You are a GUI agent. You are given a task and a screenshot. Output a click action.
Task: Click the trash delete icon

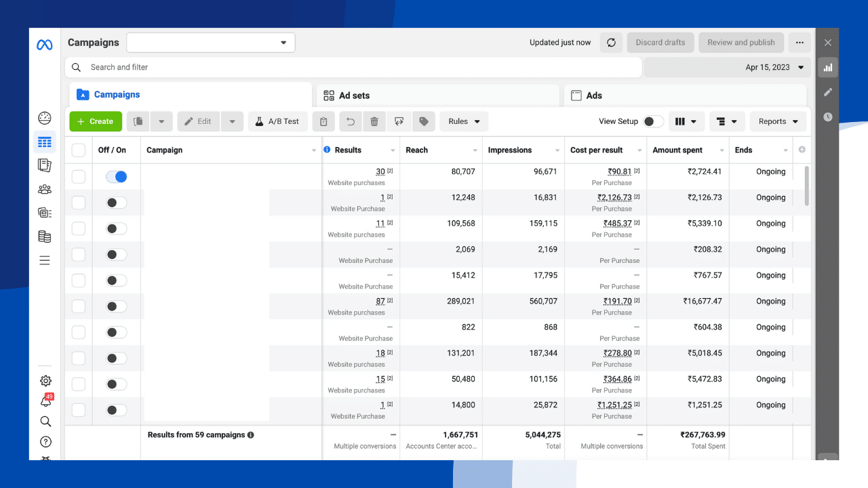[x=374, y=121]
